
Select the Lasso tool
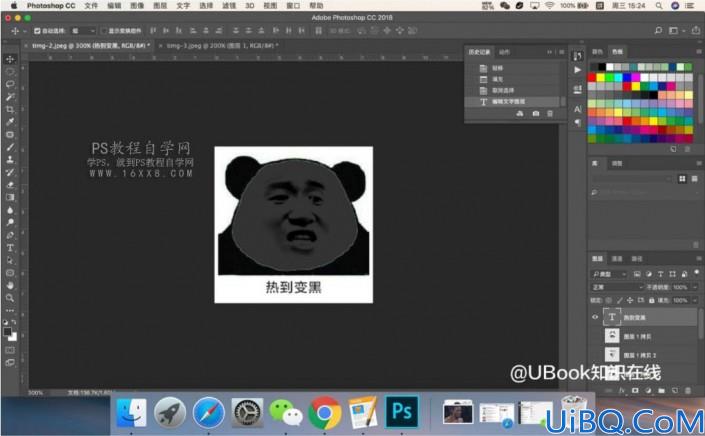tap(10, 85)
